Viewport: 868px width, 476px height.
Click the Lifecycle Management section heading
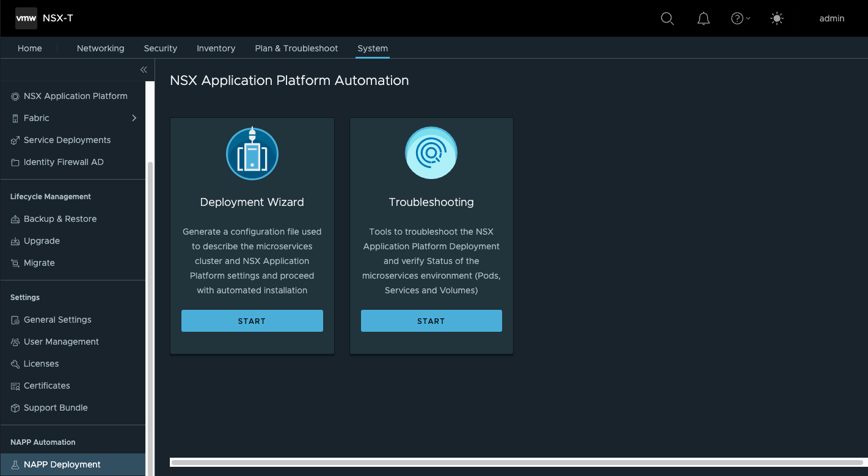[x=51, y=197]
